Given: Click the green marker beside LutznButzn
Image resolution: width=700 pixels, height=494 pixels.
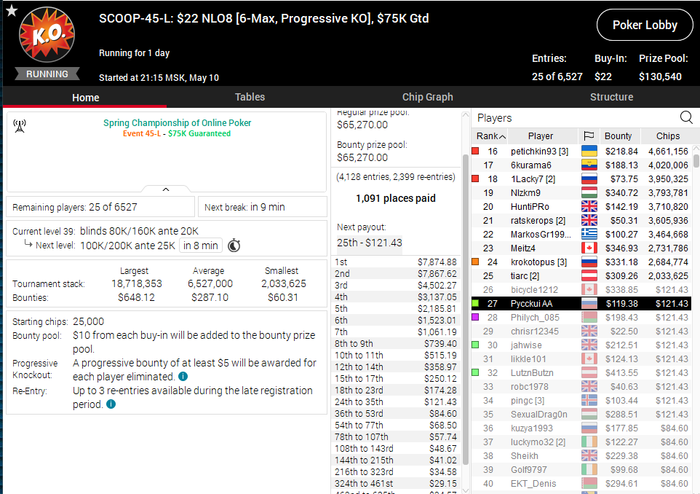Looking at the screenshot, I should click(x=475, y=373).
